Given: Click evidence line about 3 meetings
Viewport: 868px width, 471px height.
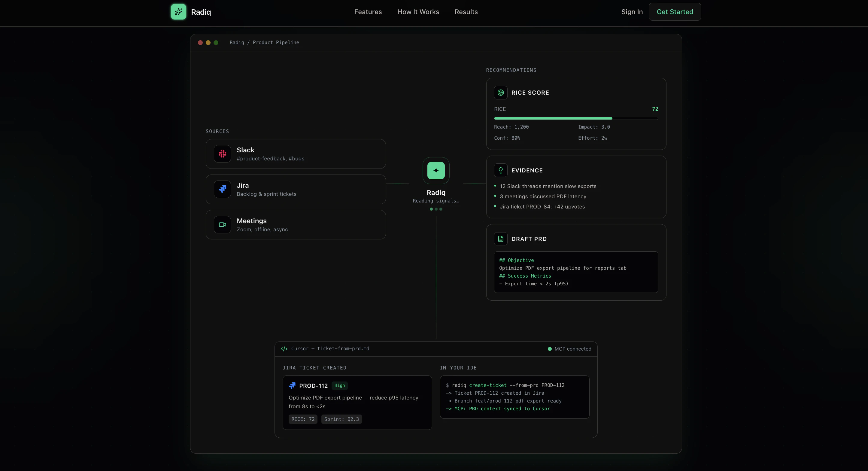Looking at the screenshot, I should (543, 196).
